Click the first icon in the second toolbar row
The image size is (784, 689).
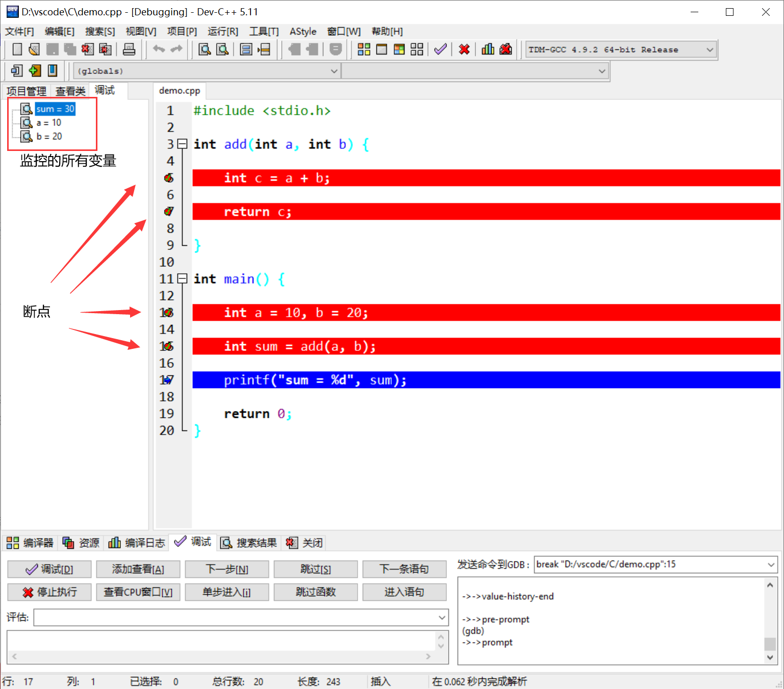(17, 70)
